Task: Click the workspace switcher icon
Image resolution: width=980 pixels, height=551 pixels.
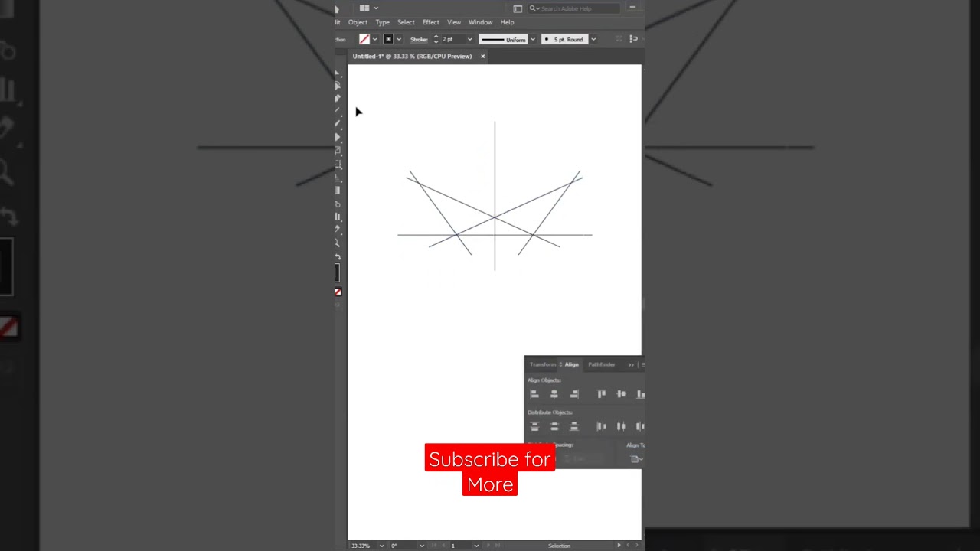Action: tap(518, 8)
